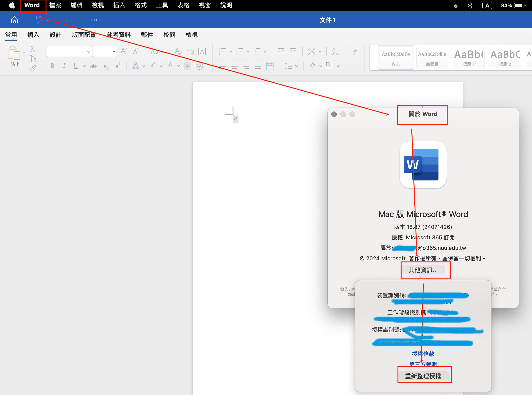Expand the numbered list arrow
The width and height of the screenshot is (532, 395).
click(248, 52)
